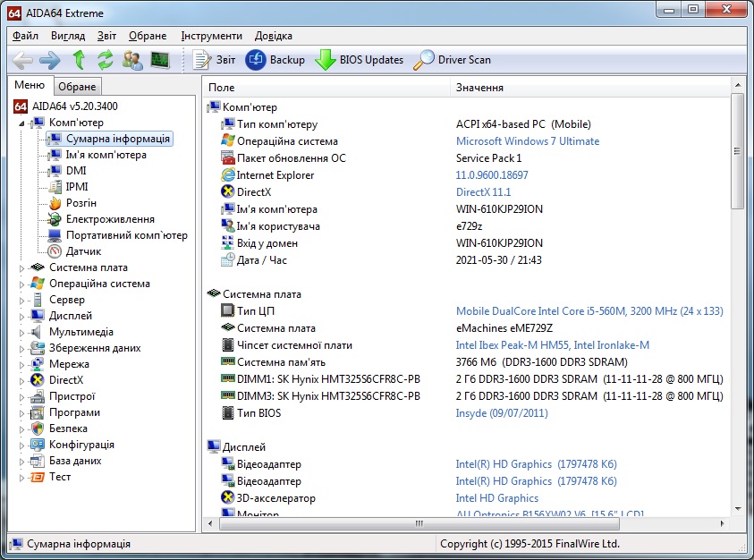This screenshot has height=560, width=754.
Task: Open the Файл menu
Action: click(25, 36)
